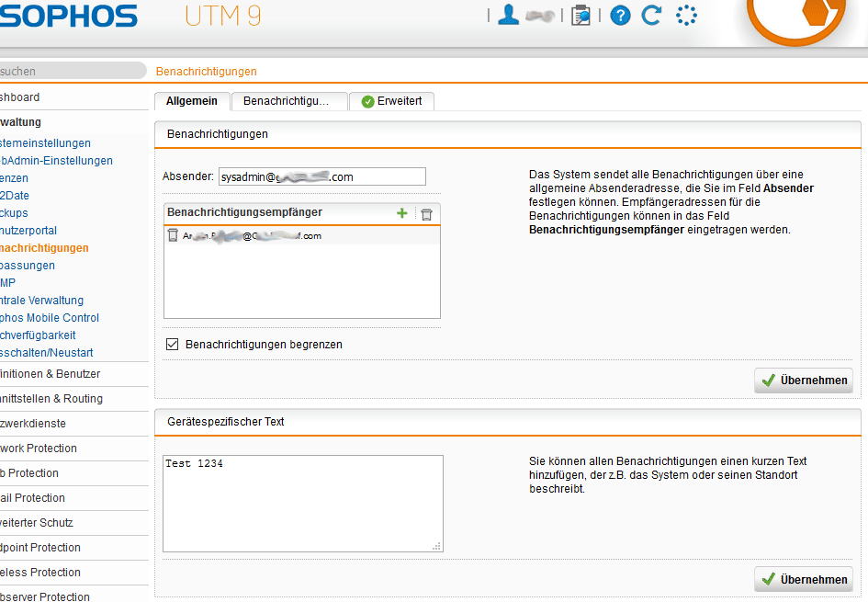Click Übernehmen in the Benachrichtigungen section
868x602 pixels.
tap(804, 381)
